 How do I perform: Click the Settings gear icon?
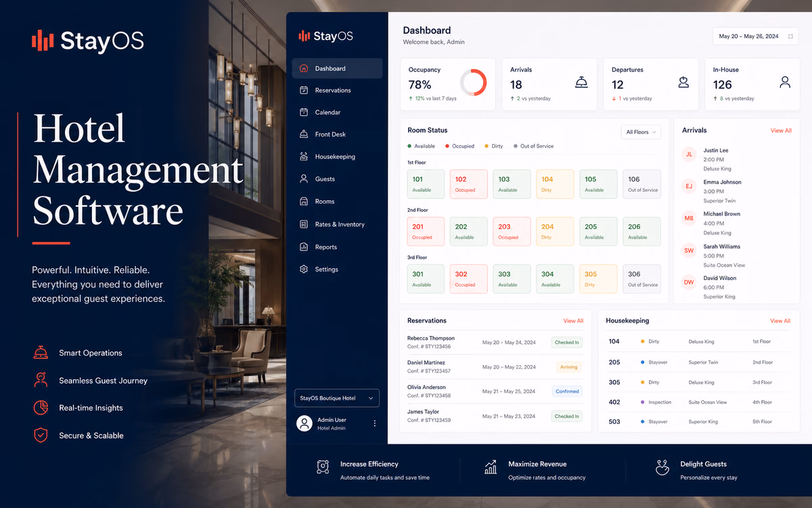click(303, 269)
